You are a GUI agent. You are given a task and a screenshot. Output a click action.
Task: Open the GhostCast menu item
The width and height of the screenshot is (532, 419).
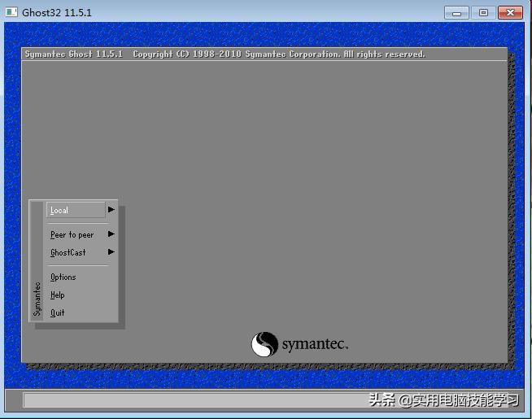point(68,252)
